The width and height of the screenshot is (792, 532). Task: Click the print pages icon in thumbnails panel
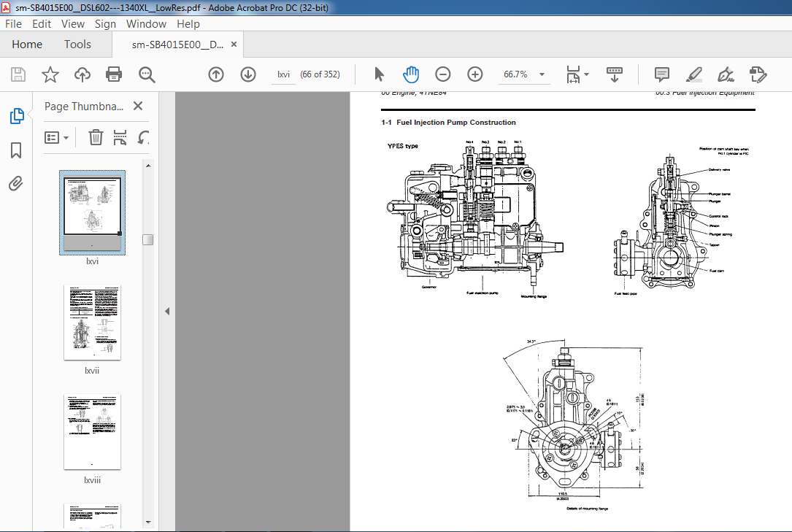tap(120, 137)
